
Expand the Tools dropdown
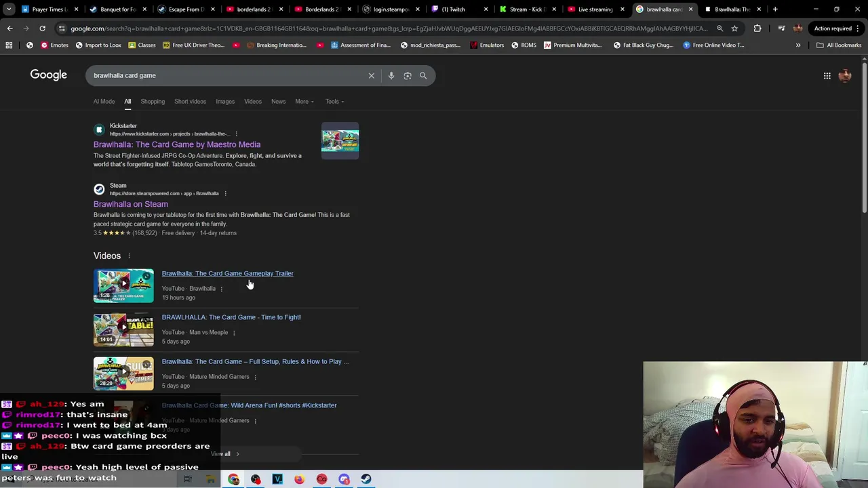(334, 102)
